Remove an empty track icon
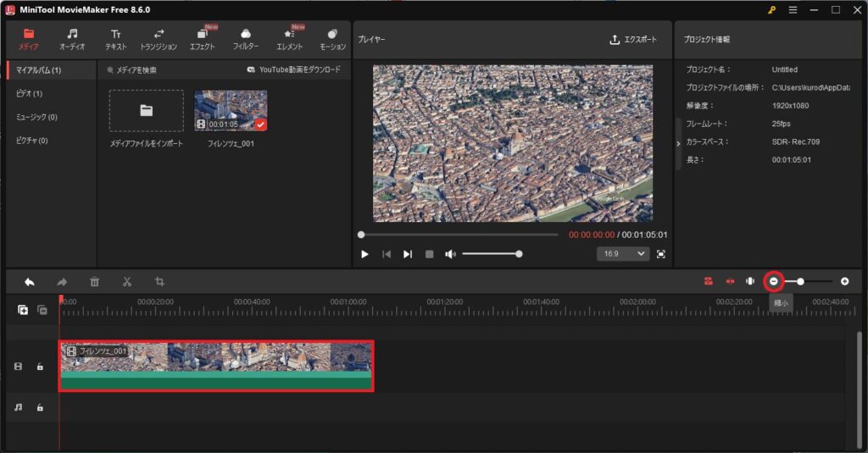The width and height of the screenshot is (868, 453). tap(42, 310)
